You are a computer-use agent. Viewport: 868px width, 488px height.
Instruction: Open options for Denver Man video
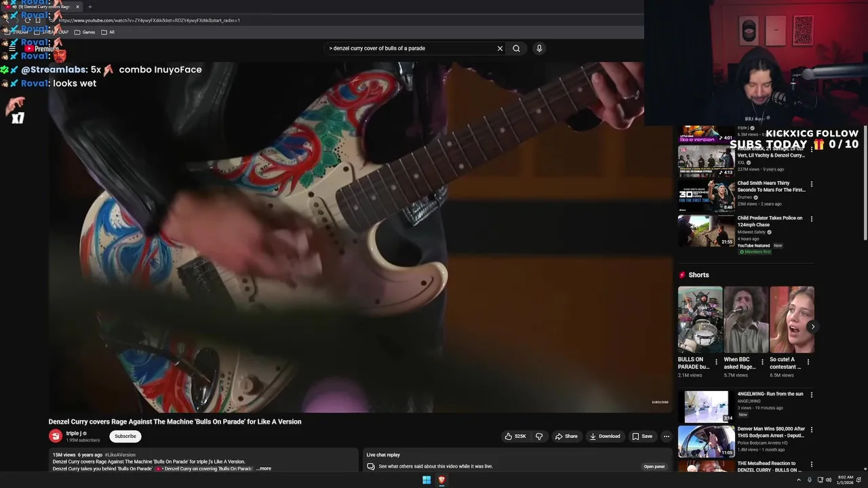811,429
